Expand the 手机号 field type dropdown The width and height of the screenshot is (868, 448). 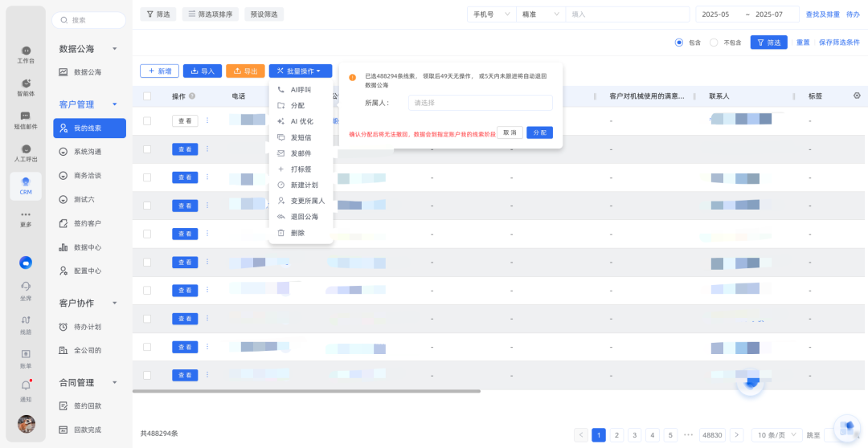[490, 14]
